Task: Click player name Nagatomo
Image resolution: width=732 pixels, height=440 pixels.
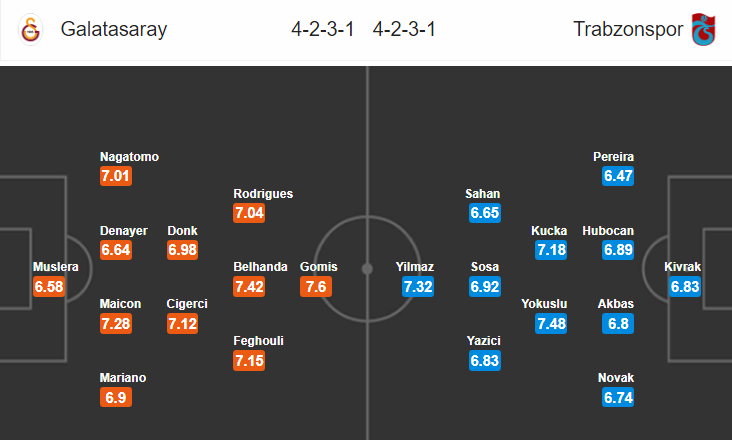Action: tap(129, 157)
